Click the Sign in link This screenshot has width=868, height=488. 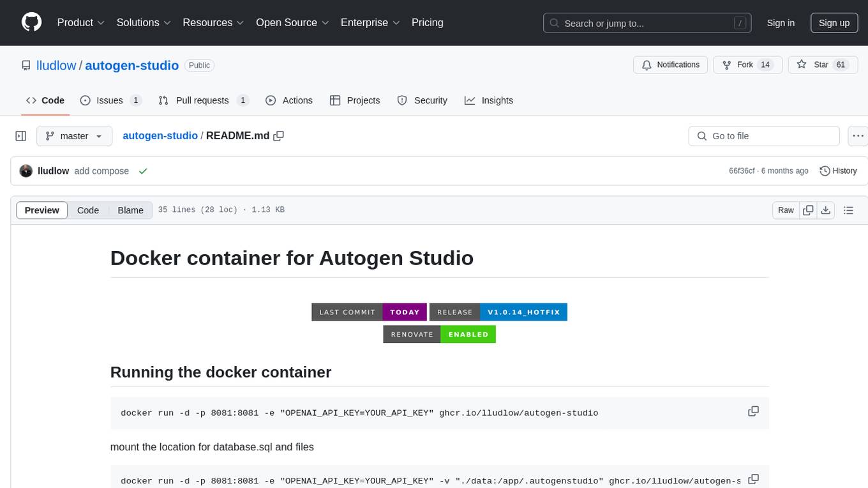tap(781, 23)
